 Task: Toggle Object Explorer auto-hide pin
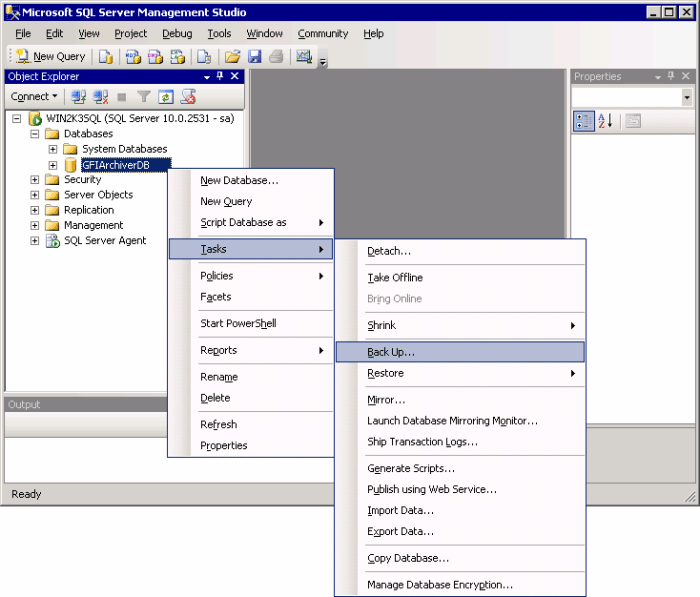220,76
